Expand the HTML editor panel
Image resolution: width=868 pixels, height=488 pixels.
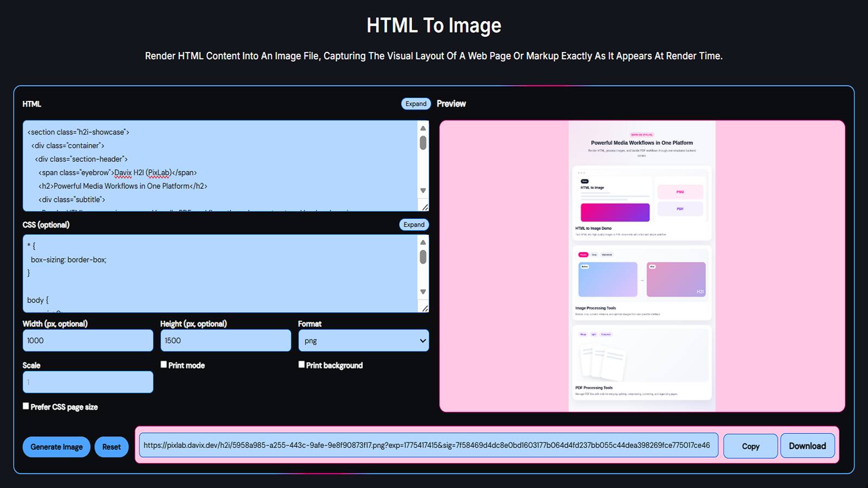[x=416, y=103]
